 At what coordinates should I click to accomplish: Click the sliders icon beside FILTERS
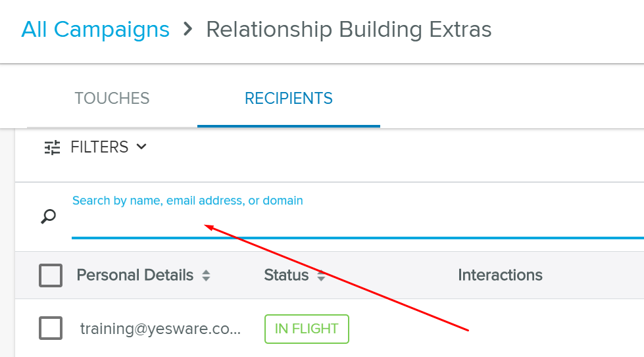pyautogui.click(x=52, y=147)
